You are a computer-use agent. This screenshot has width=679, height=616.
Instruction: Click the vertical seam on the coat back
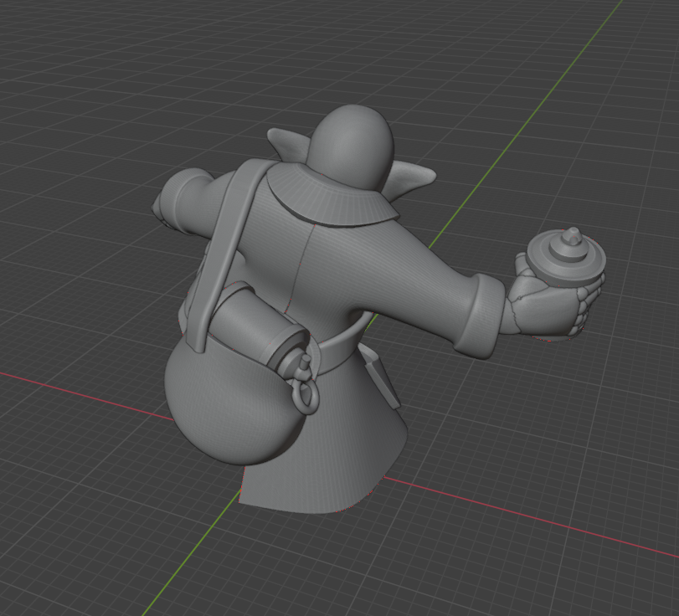coord(301,268)
